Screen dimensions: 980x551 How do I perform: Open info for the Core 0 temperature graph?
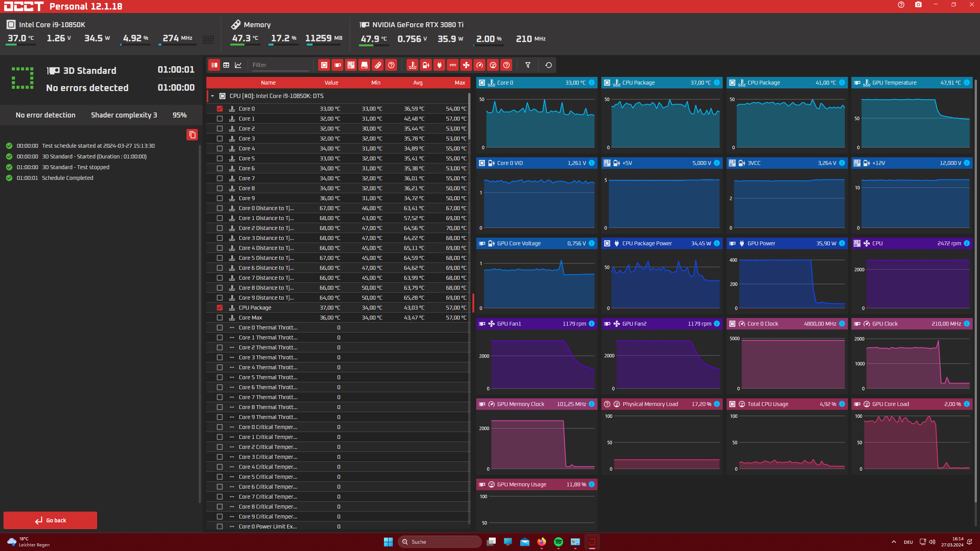(592, 83)
